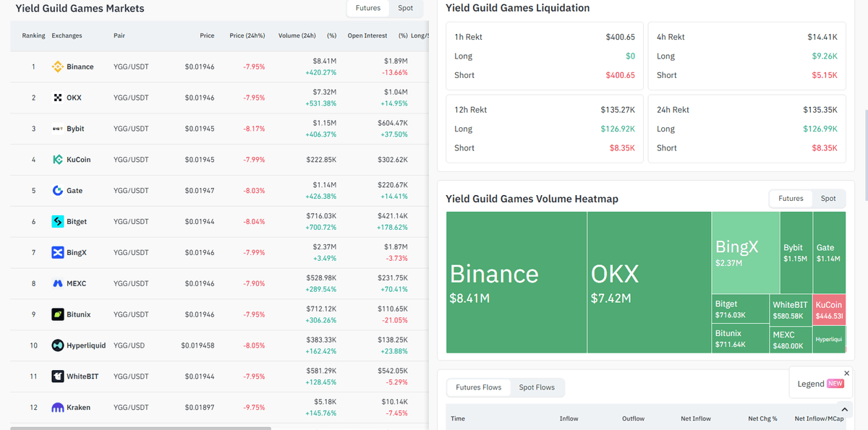Viewport: 868px width, 430px height.
Task: Switch Markets table to Spot
Action: click(406, 8)
